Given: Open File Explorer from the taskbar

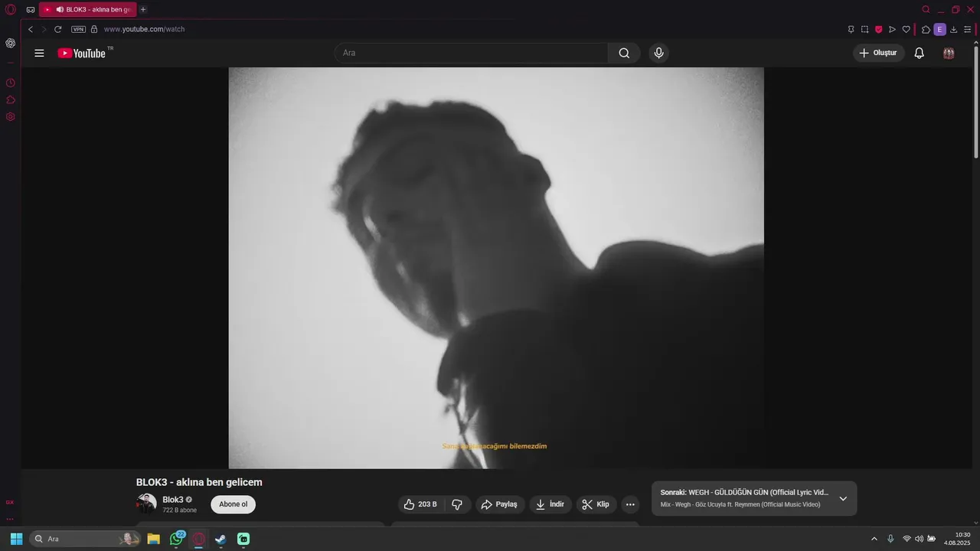Looking at the screenshot, I should (153, 539).
